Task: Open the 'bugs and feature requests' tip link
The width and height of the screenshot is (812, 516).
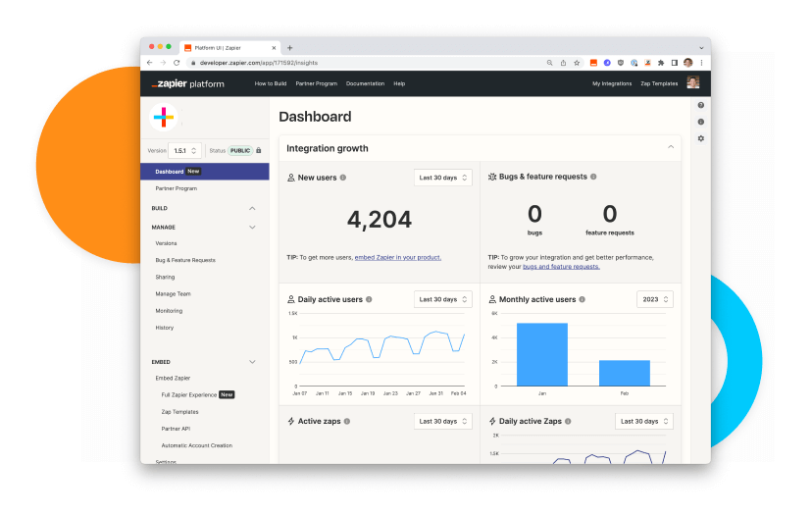Action: click(x=561, y=266)
